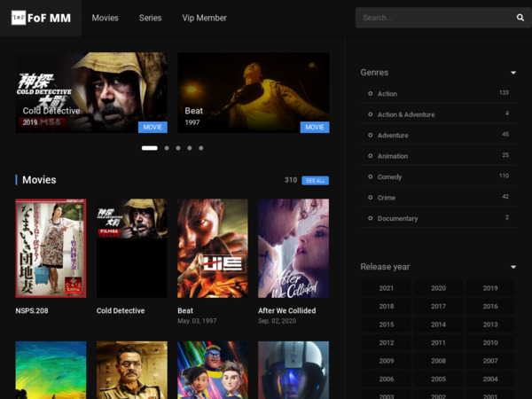
Task: Filter by release year 2015
Action: pos(386,325)
